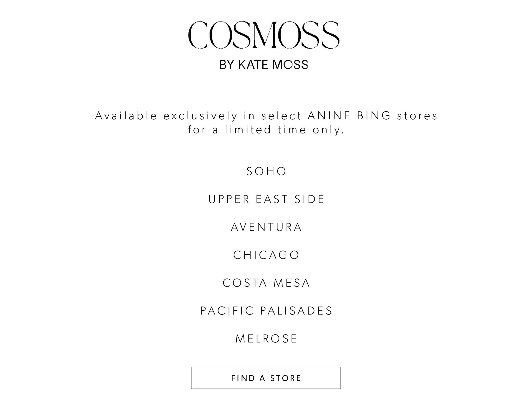Select the CHICAGO store

coord(266,255)
